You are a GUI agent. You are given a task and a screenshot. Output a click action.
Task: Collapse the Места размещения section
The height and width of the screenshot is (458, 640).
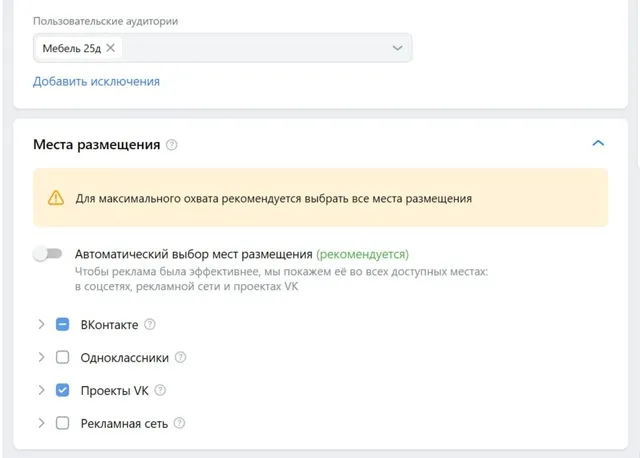tap(598, 144)
